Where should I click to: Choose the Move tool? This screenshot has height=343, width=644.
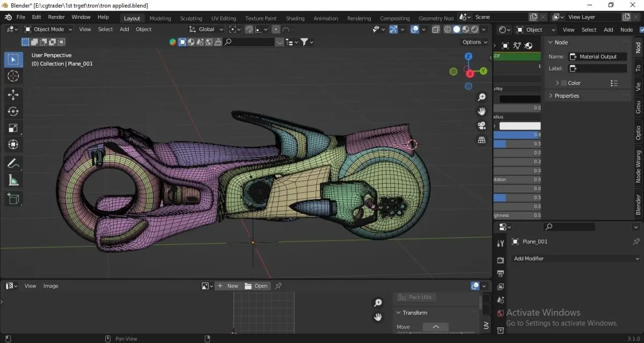[x=13, y=95]
